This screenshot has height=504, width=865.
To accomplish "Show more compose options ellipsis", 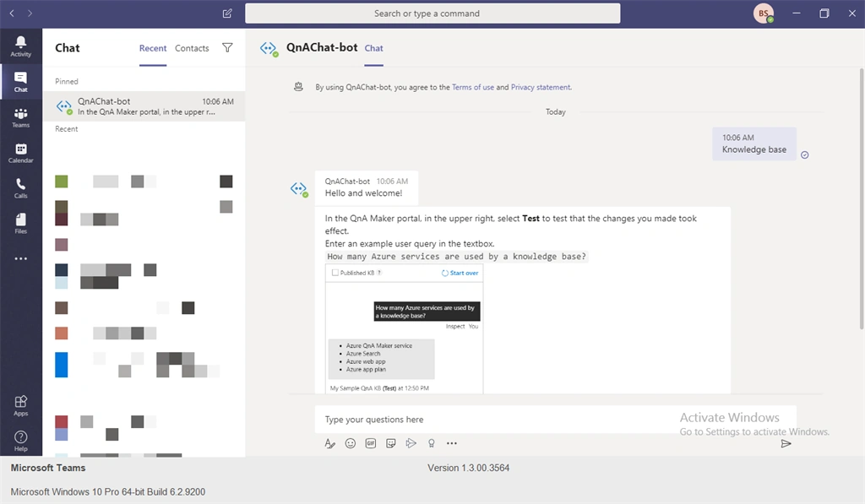I will click(452, 443).
